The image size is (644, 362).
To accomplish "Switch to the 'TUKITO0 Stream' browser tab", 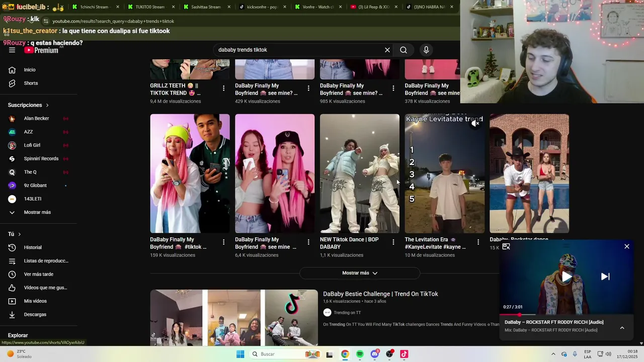I will coord(150,7).
